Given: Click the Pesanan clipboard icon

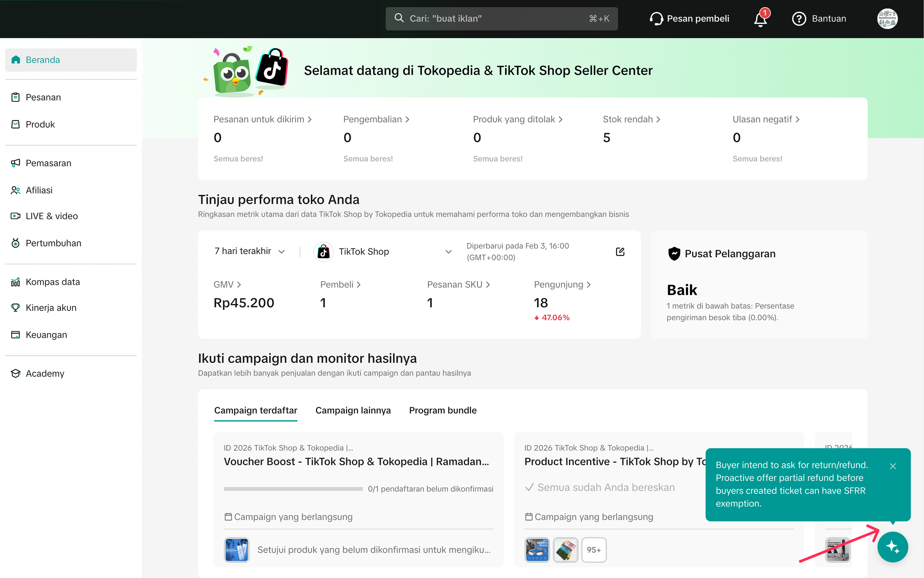Looking at the screenshot, I should 16,97.
